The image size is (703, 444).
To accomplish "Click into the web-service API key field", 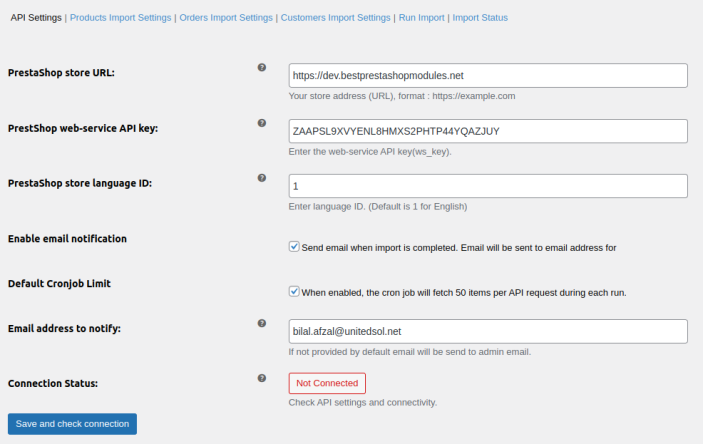I will (x=487, y=131).
